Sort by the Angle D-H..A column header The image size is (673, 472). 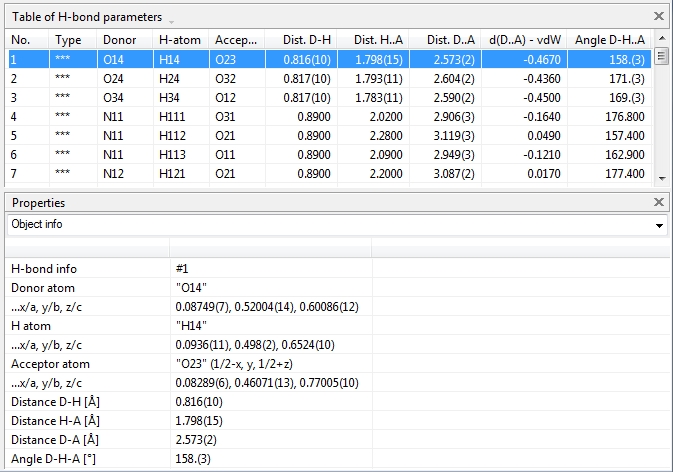611,40
